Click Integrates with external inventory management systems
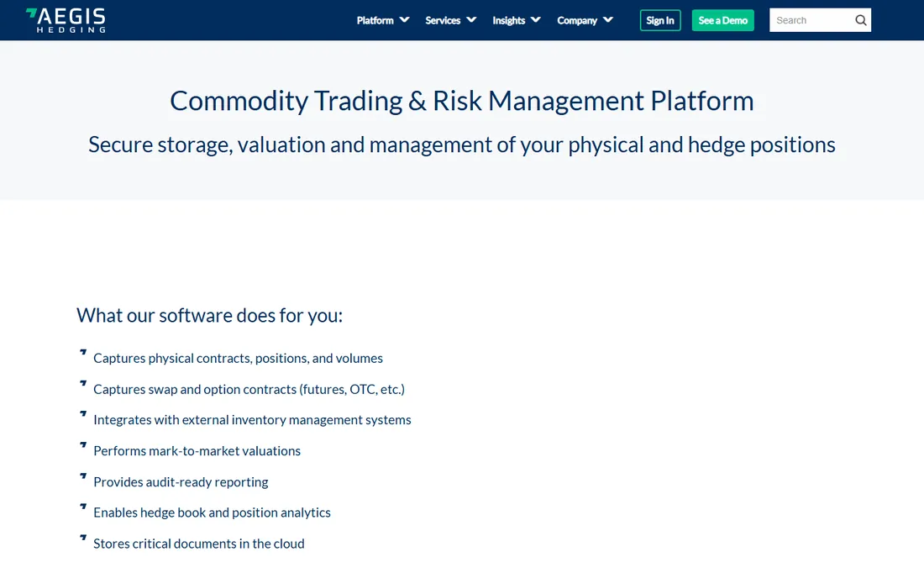 tap(252, 420)
